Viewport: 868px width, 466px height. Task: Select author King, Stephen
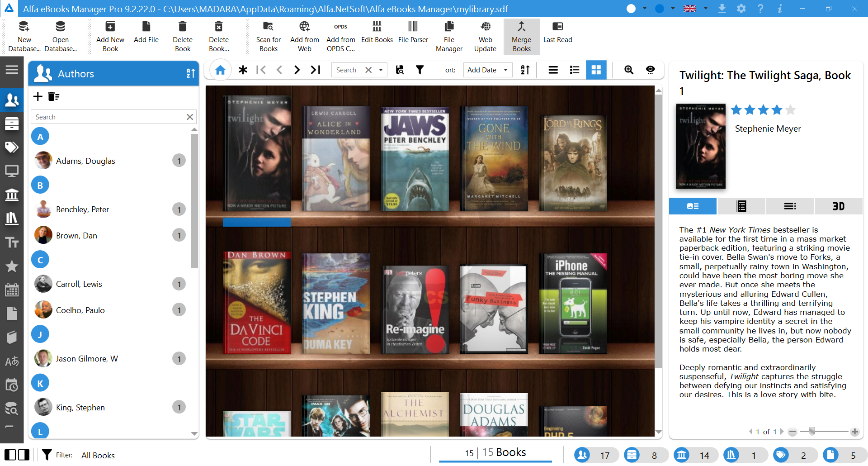tap(110, 407)
